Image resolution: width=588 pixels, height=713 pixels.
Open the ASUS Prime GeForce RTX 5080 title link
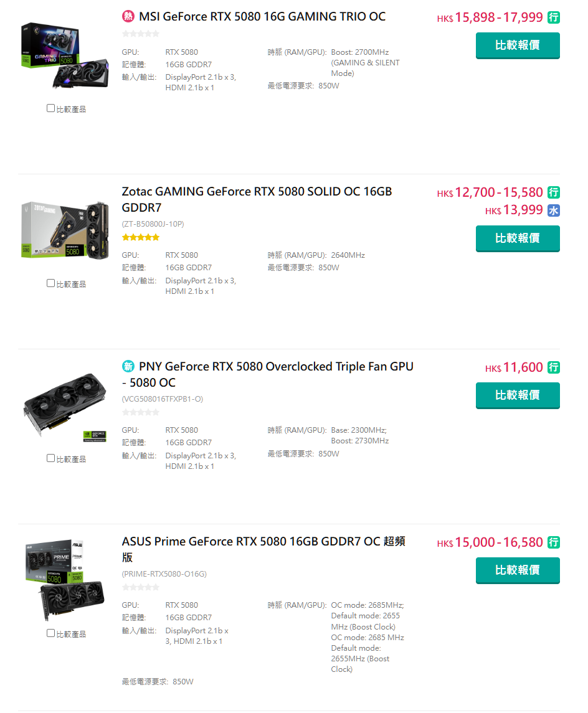[263, 549]
